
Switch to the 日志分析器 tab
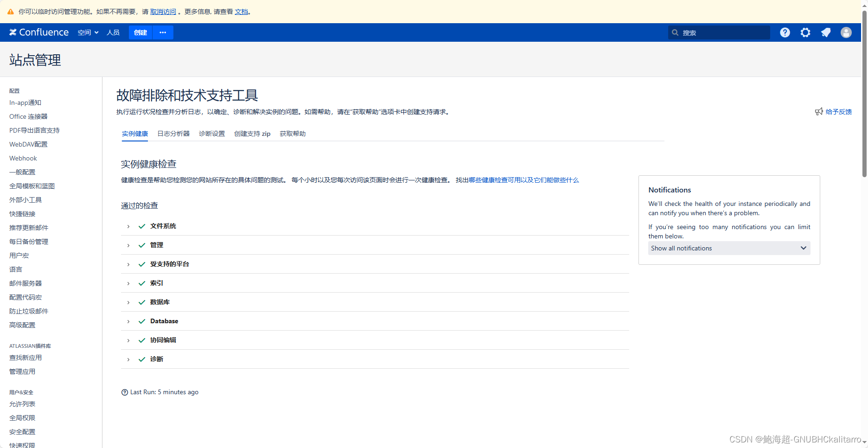coord(173,134)
